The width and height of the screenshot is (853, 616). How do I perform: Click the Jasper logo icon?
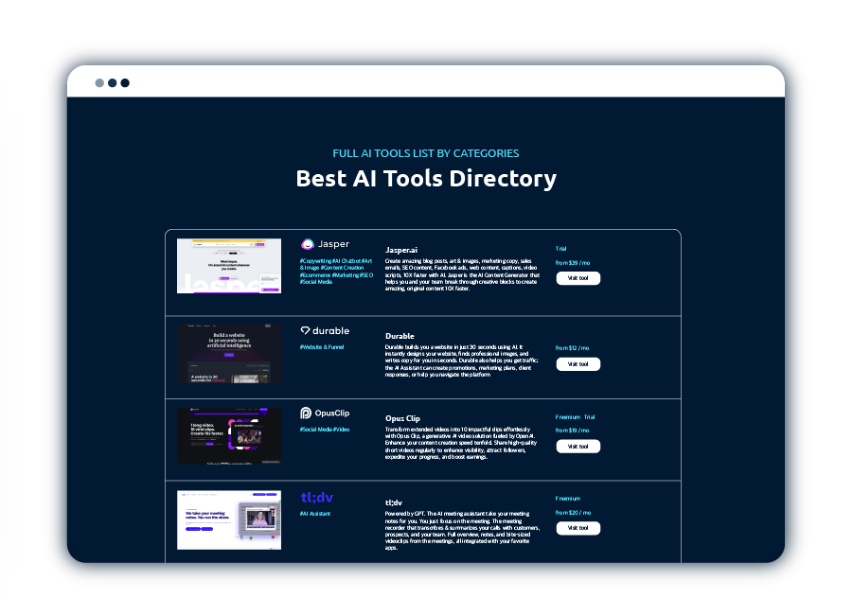coord(308,244)
